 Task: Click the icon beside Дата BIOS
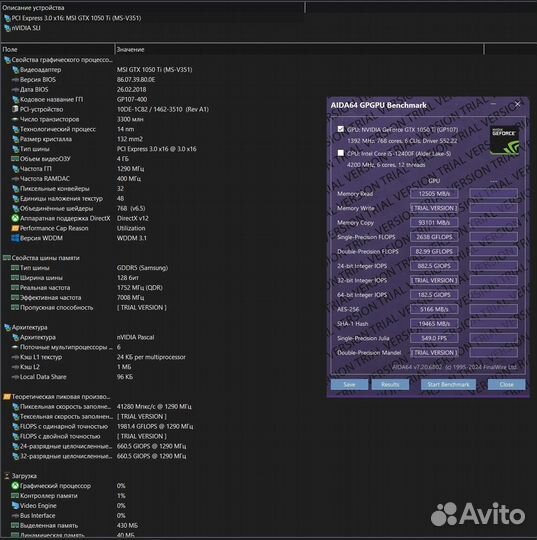point(15,90)
